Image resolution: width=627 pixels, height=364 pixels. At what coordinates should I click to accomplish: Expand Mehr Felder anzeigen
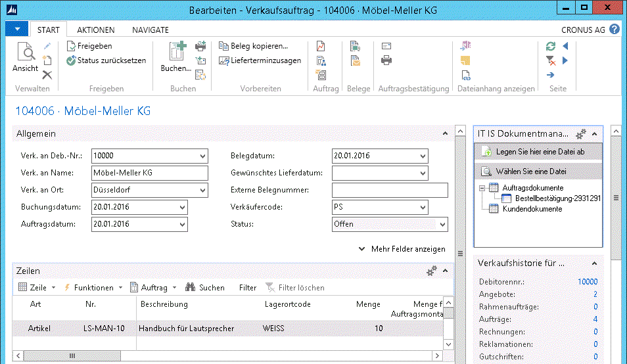(402, 249)
